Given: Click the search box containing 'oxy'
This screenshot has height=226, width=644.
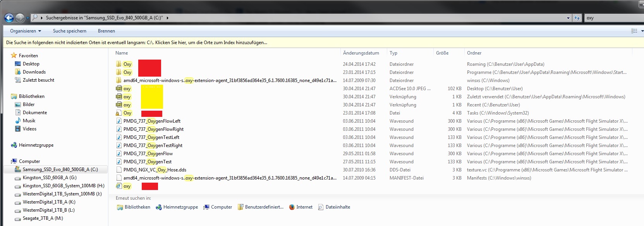Looking at the screenshot, I should click(614, 18).
